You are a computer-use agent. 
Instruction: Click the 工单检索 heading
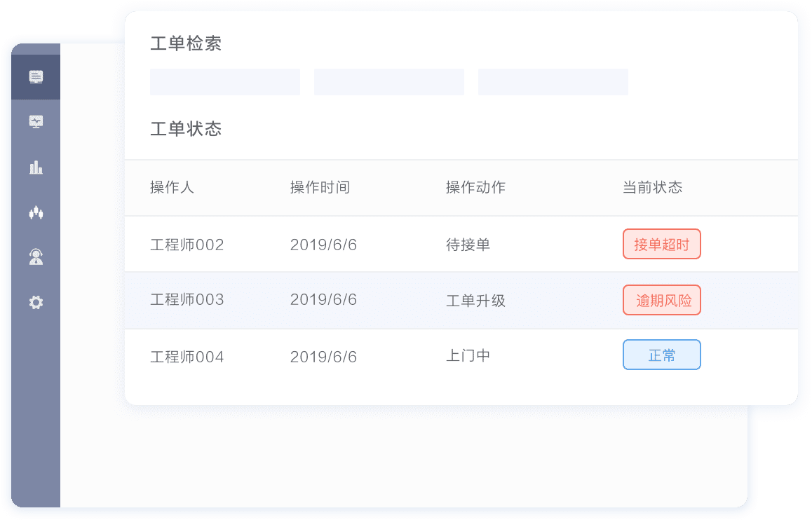[186, 43]
